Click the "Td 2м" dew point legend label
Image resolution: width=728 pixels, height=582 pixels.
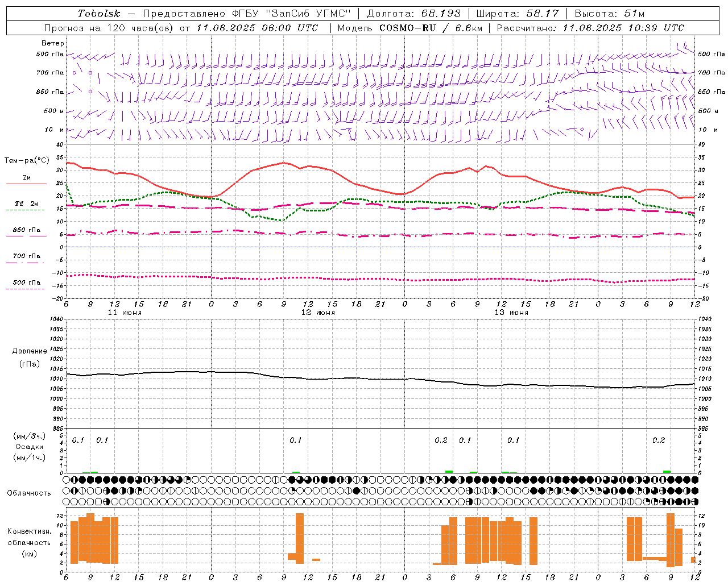27,203
